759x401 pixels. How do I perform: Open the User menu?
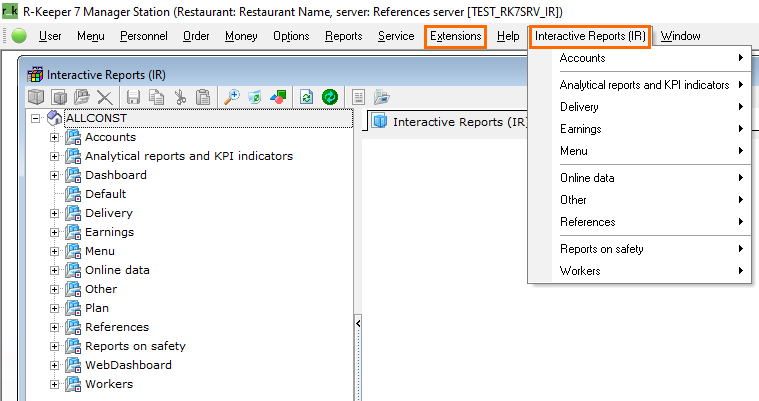click(50, 36)
